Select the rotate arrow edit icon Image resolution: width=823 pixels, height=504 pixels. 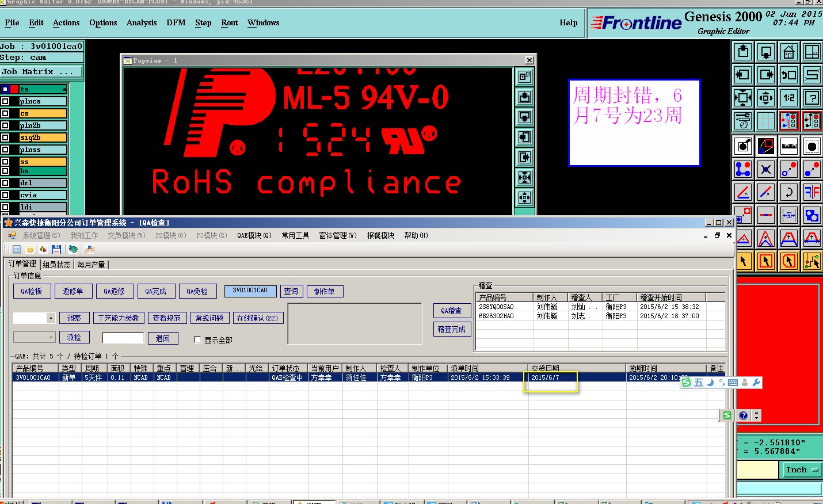[789, 192]
